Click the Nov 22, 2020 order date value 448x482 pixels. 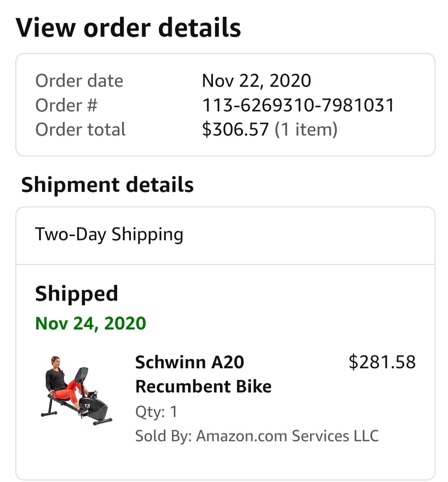click(x=256, y=80)
